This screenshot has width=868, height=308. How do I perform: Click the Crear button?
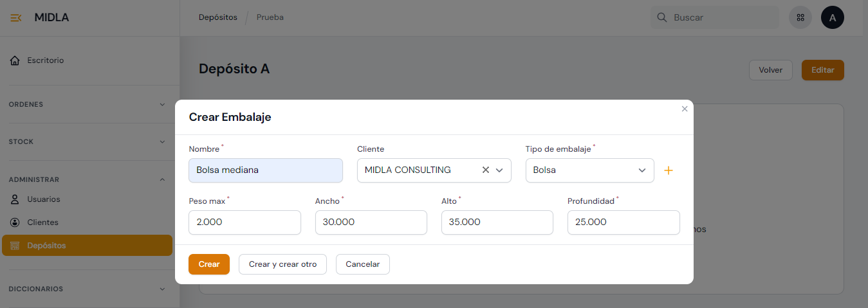[208, 264]
